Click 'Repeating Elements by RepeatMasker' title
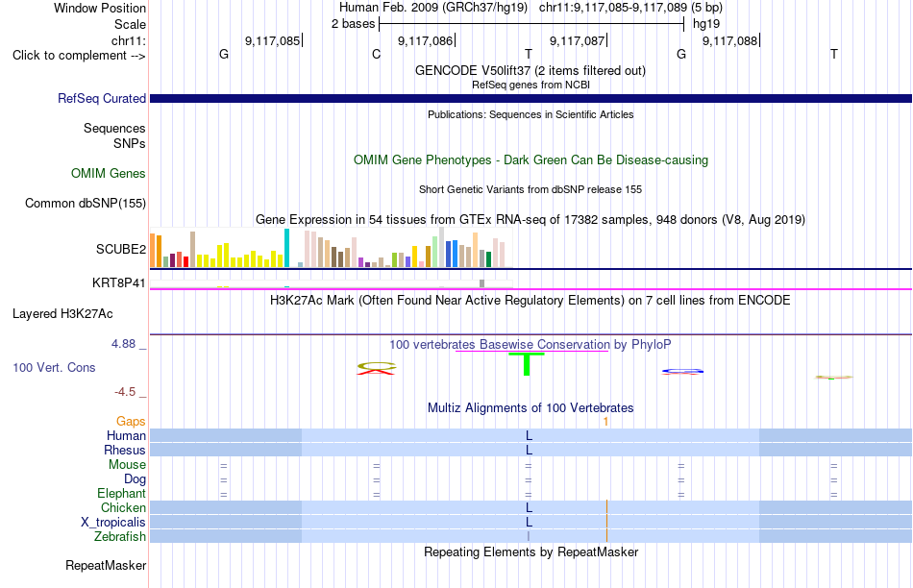Viewport: 913px width, 588px height. (531, 551)
